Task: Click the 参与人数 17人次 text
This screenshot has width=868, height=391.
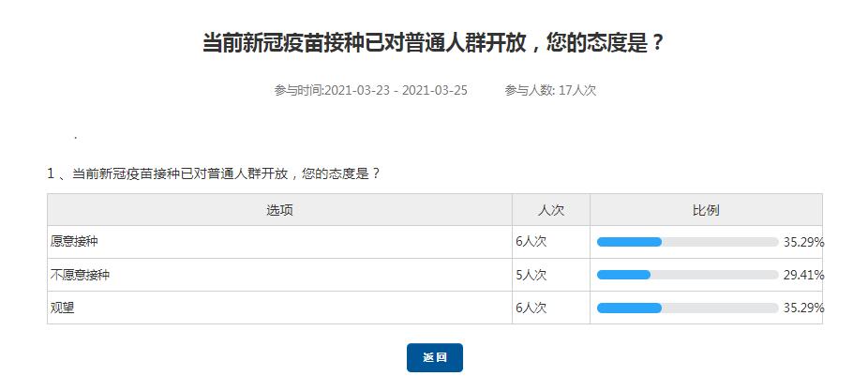Action: coord(550,90)
